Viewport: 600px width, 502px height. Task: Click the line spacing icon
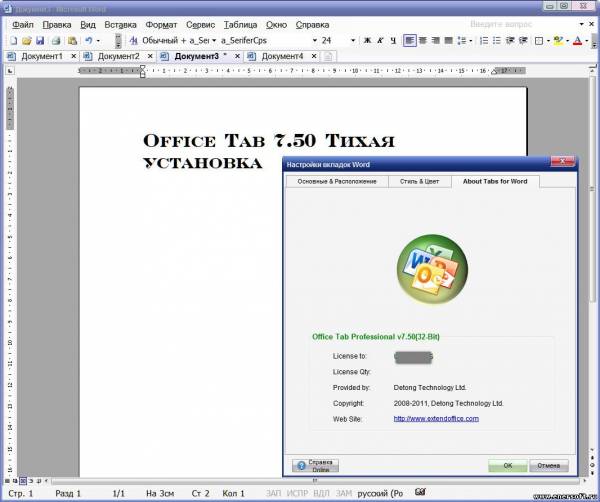pyautogui.click(x=462, y=41)
